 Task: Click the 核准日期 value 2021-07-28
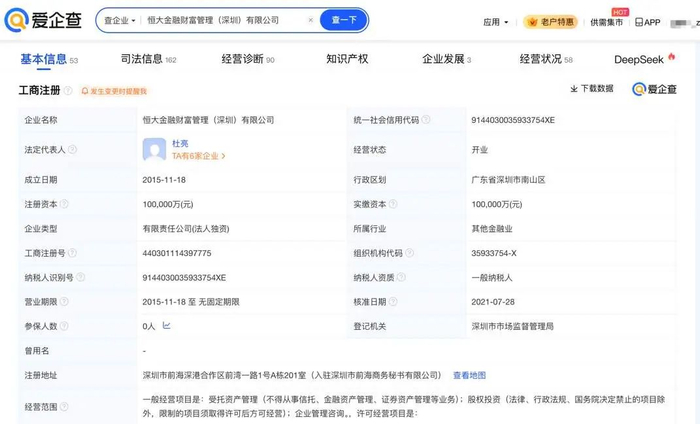pyautogui.click(x=493, y=302)
